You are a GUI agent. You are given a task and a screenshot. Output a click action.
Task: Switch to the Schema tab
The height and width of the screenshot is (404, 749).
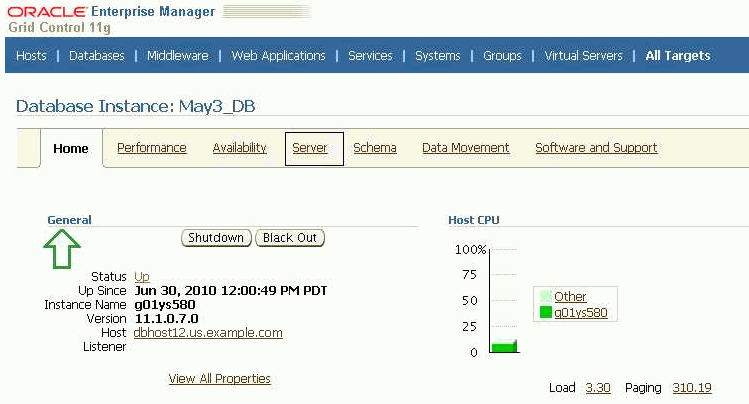point(375,148)
